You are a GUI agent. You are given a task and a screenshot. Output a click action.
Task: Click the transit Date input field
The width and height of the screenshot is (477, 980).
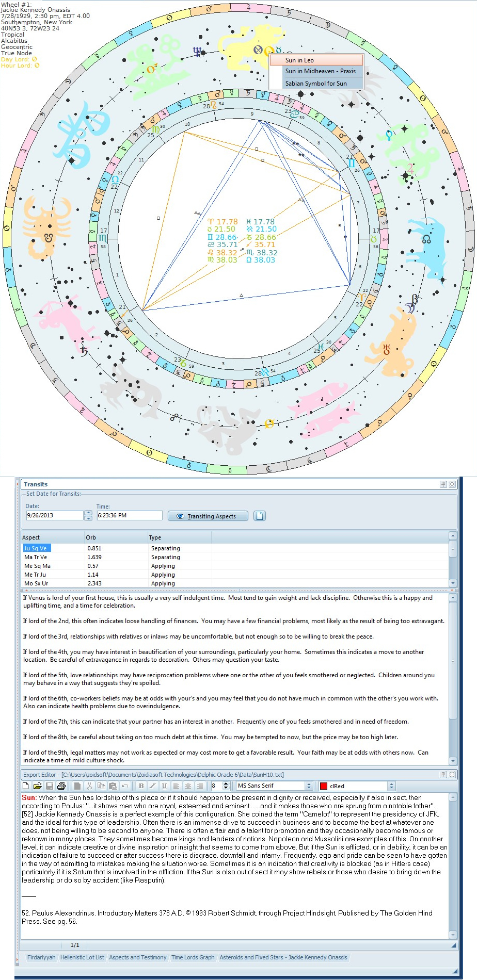[x=55, y=515]
